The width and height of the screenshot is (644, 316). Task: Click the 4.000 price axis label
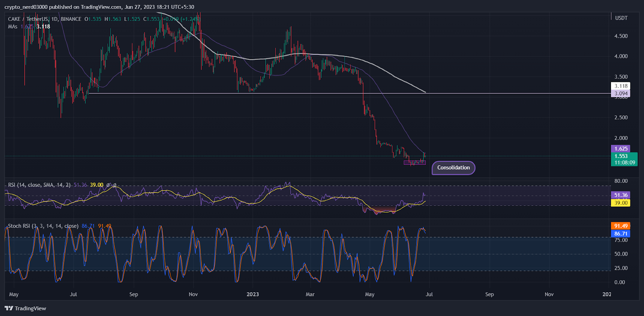[621, 56]
